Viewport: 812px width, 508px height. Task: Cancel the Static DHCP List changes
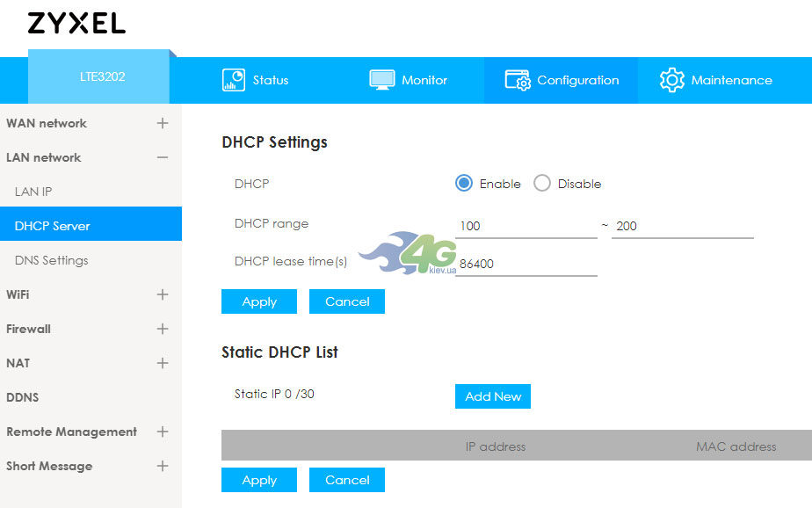347,480
